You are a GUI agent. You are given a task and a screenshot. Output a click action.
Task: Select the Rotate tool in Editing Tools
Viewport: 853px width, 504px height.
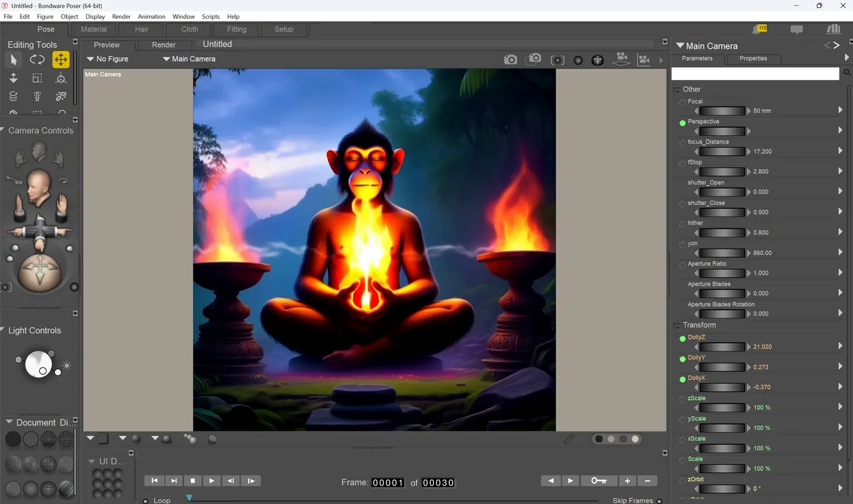pos(37,60)
